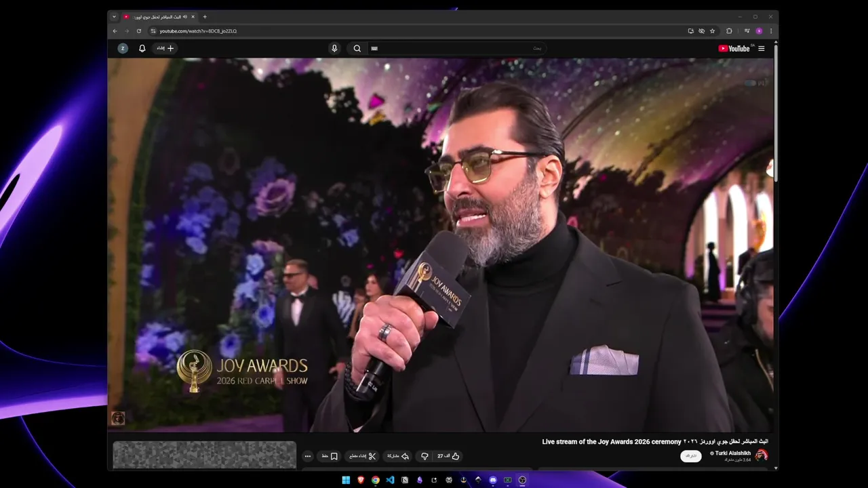868x488 pixels.
Task: Open the tab search dropdown arrow
Action: pyautogui.click(x=114, y=17)
